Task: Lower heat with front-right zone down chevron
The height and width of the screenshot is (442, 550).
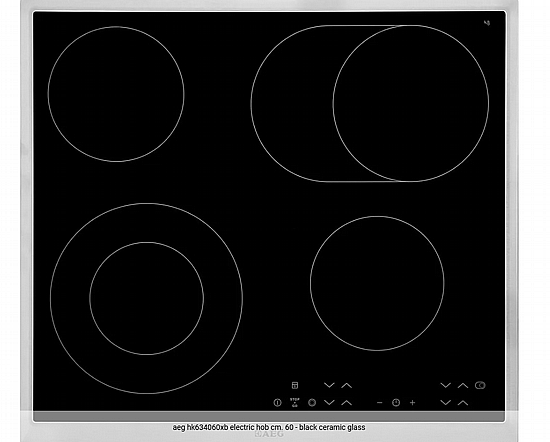Action: click(x=445, y=402)
